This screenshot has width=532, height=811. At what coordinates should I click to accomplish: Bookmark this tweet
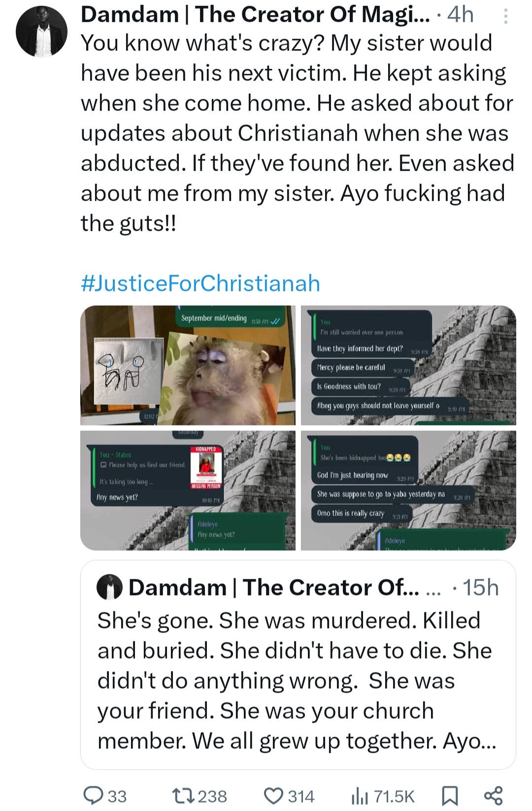click(450, 795)
